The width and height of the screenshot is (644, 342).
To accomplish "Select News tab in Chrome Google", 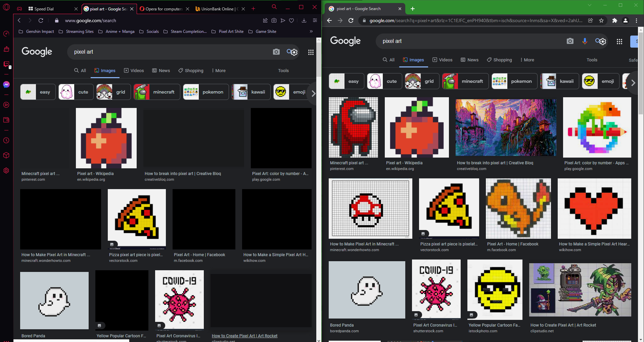I will [x=469, y=60].
